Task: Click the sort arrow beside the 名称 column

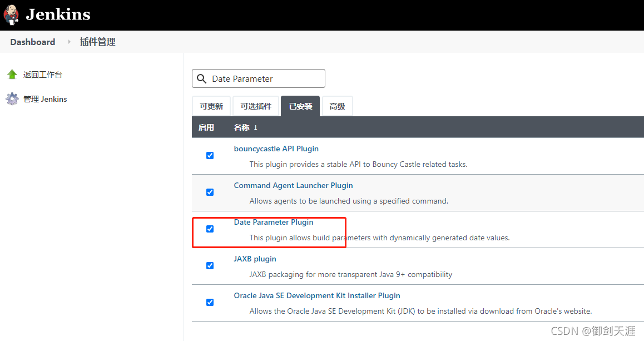Action: 255,128
